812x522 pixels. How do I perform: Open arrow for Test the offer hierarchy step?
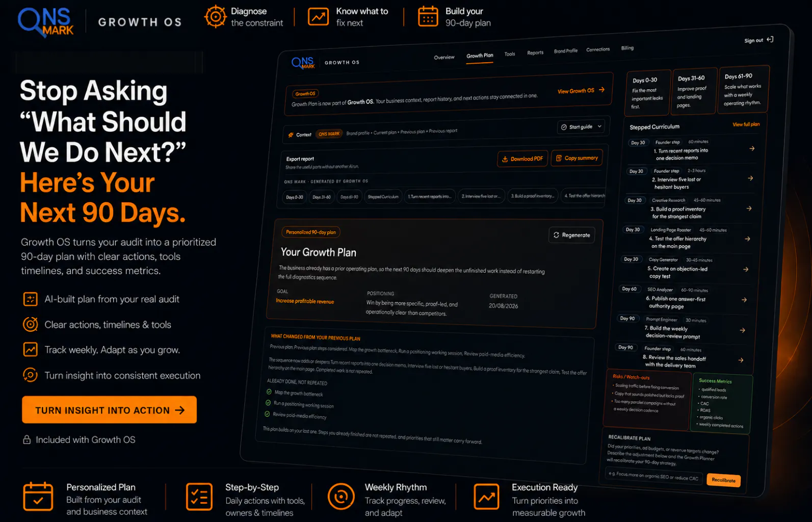tap(747, 239)
